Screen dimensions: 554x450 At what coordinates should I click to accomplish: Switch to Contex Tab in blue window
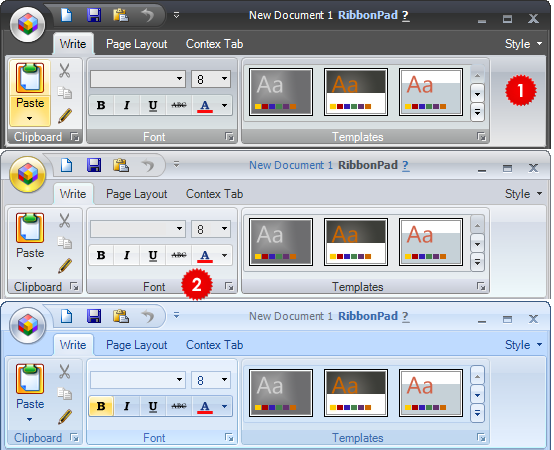tap(214, 345)
